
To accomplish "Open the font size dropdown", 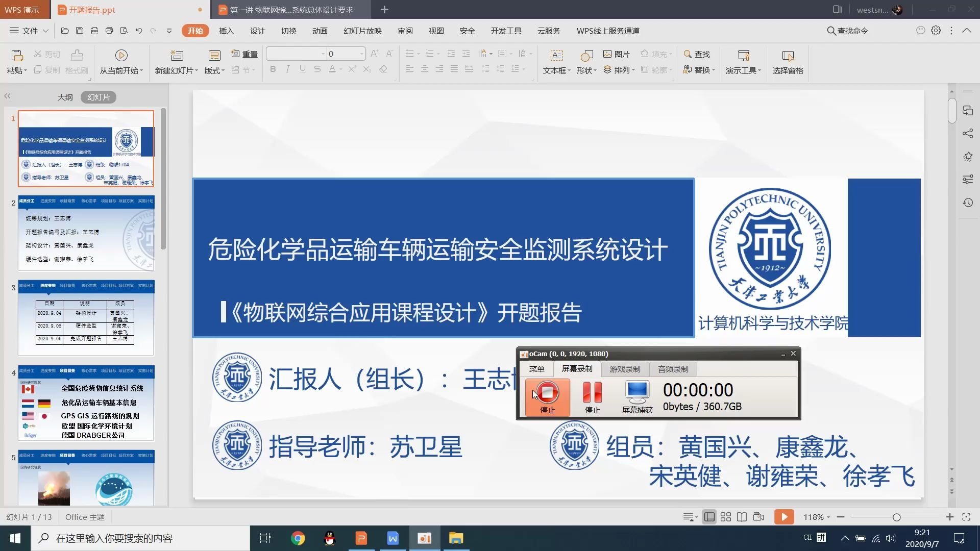I will (362, 54).
